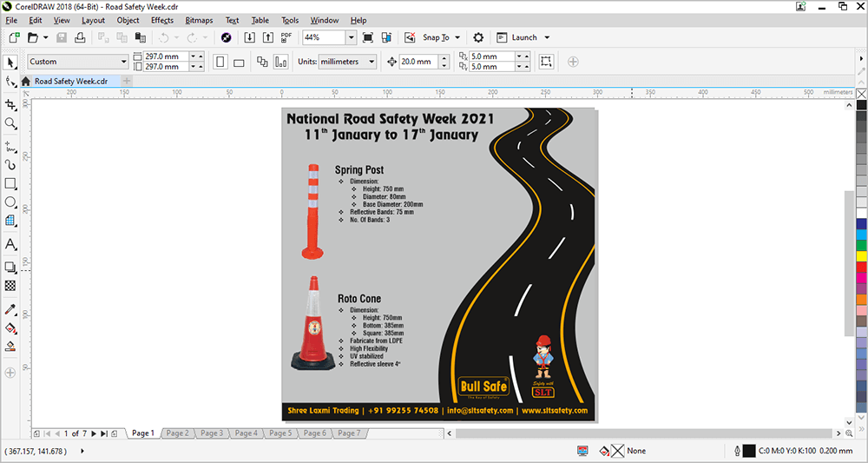Click the Import icon
This screenshot has height=463, width=868.
(x=250, y=37)
